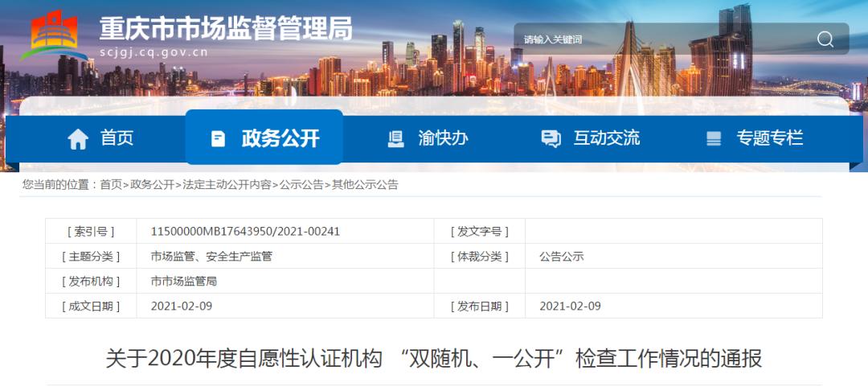Click the document icon beside 政务公开
868x391 pixels.
218,138
